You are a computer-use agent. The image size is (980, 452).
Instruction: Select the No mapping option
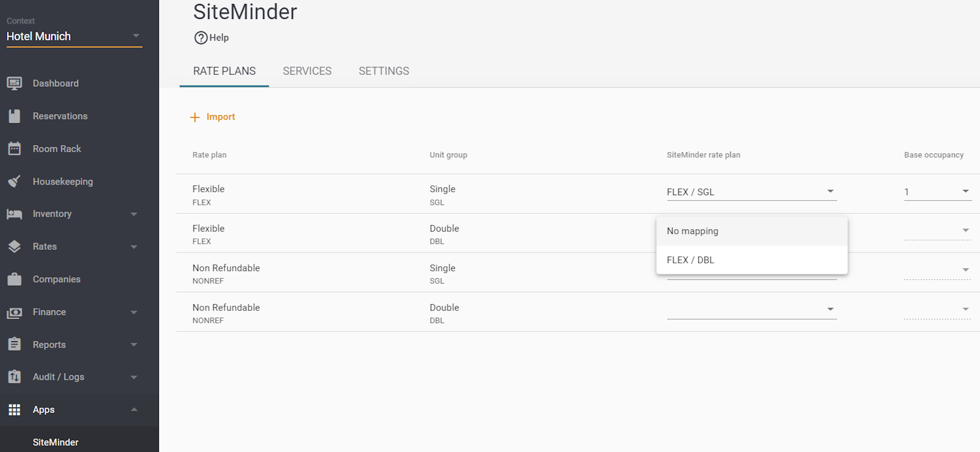[752, 231]
